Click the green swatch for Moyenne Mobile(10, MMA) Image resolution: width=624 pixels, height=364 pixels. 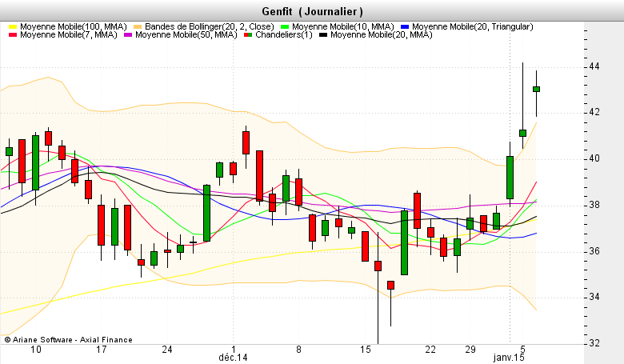pyautogui.click(x=285, y=26)
